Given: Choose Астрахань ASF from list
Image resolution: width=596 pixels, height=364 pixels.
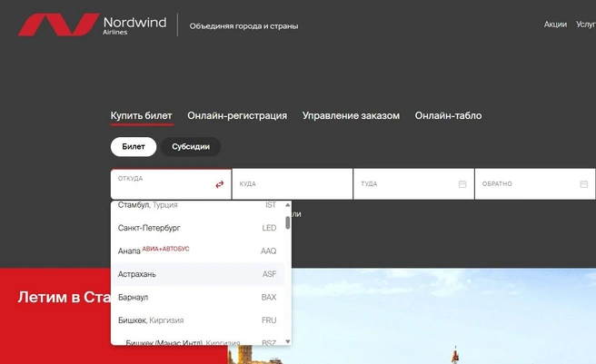Looking at the screenshot, I should (197, 274).
